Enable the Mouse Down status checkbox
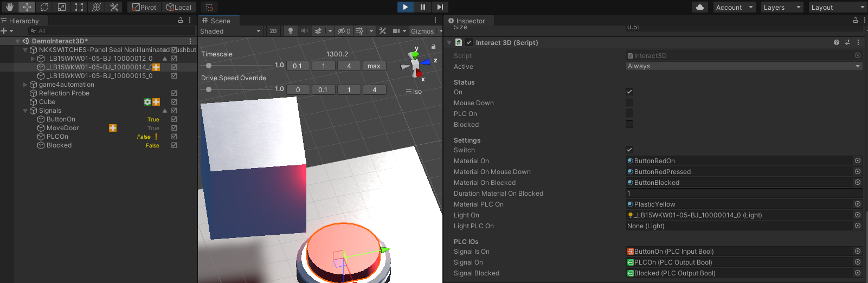The image size is (868, 283). 629,102
